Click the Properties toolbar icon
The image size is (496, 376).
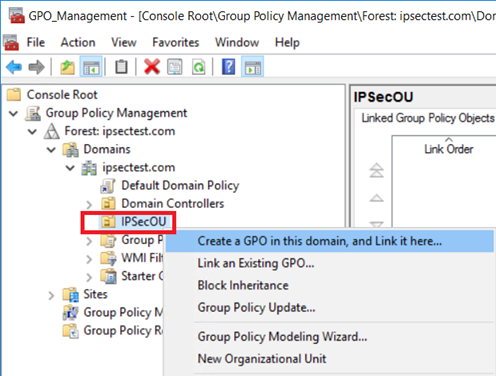pos(175,67)
